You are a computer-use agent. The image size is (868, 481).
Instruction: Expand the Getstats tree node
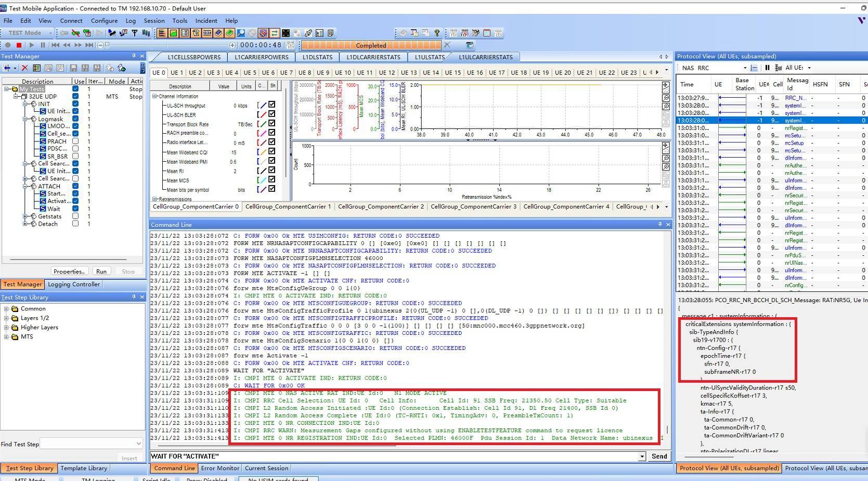pos(25,216)
